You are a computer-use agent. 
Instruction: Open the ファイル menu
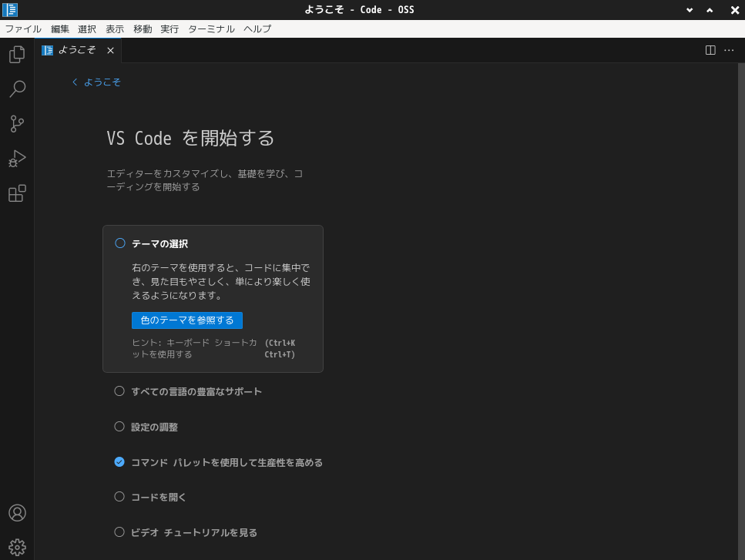click(x=23, y=29)
